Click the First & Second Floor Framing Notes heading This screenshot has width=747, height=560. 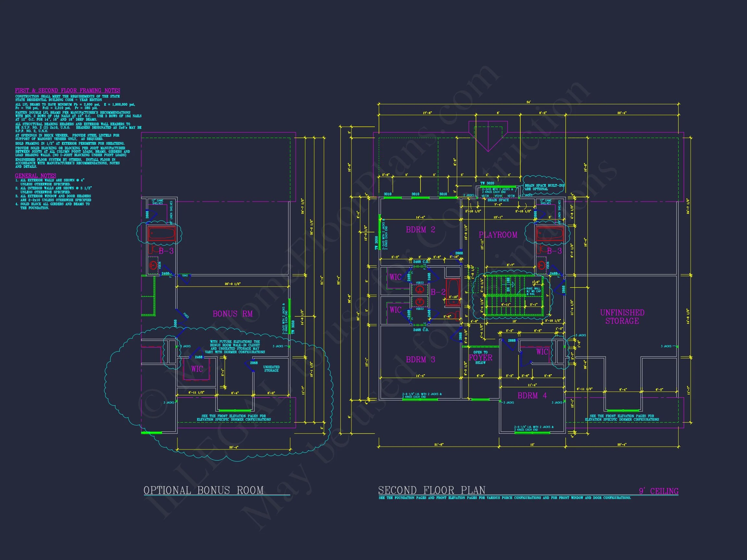[67, 90]
